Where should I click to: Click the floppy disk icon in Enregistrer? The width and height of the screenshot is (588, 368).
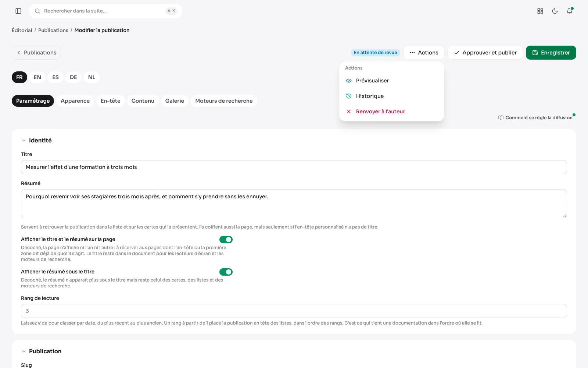535,53
